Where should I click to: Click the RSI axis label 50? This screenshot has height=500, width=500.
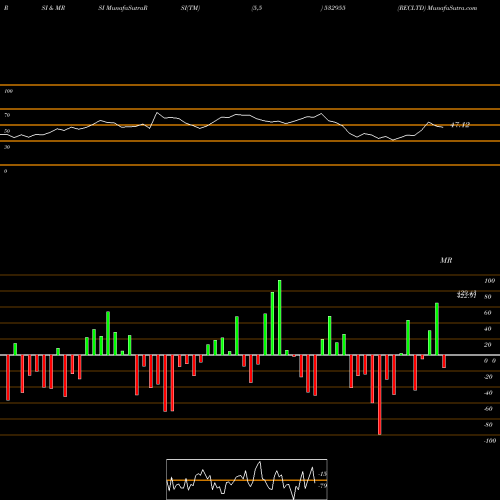(7, 131)
